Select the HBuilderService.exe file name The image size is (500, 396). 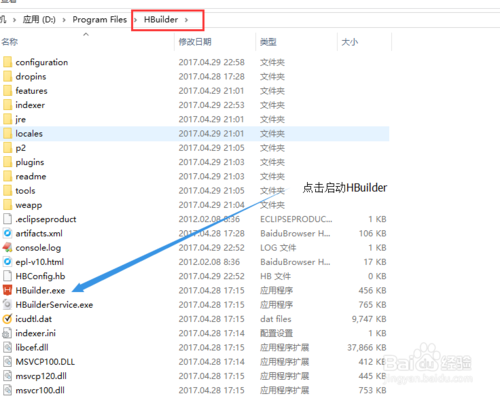tap(54, 305)
